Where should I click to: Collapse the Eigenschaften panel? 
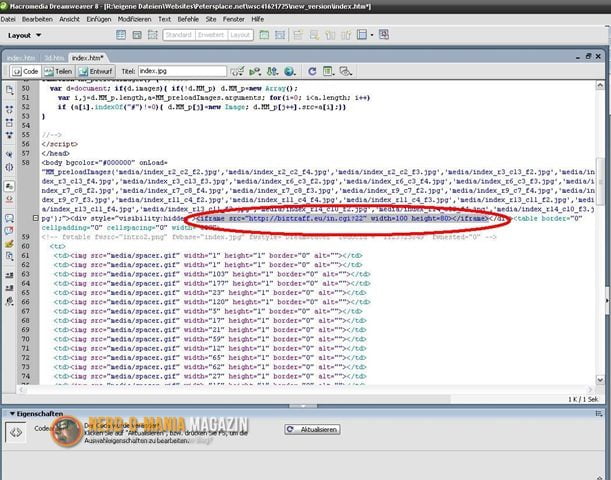(12, 414)
